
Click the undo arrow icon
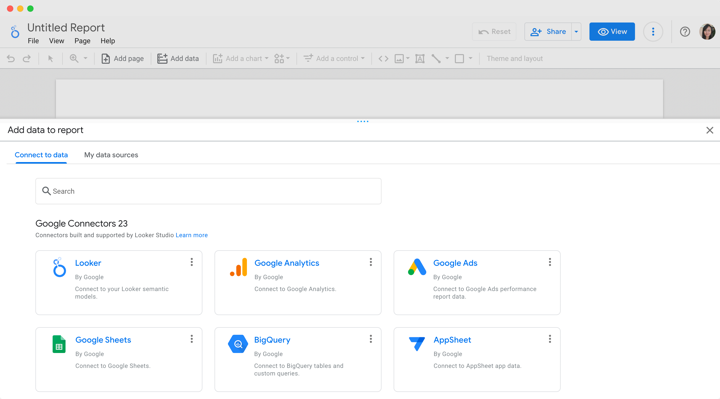point(11,59)
